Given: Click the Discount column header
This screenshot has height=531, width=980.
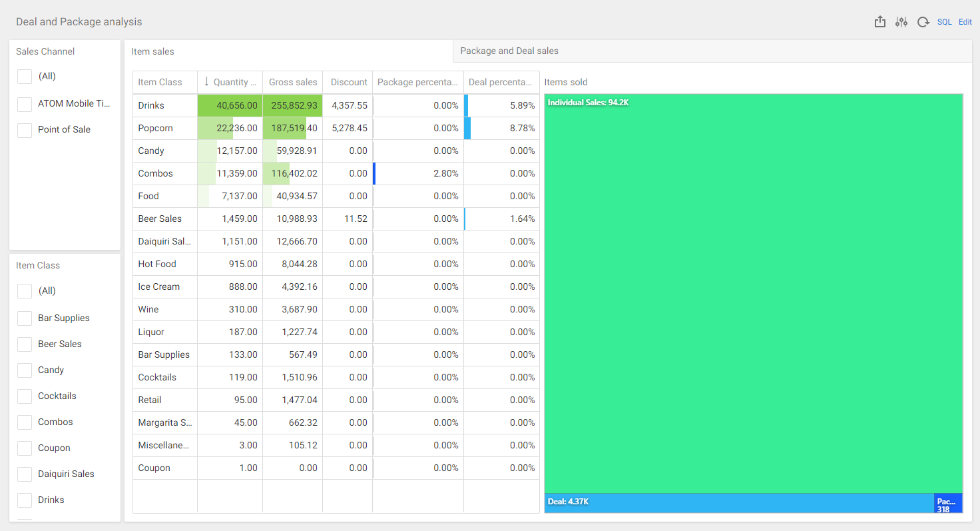Looking at the screenshot, I should click(348, 82).
